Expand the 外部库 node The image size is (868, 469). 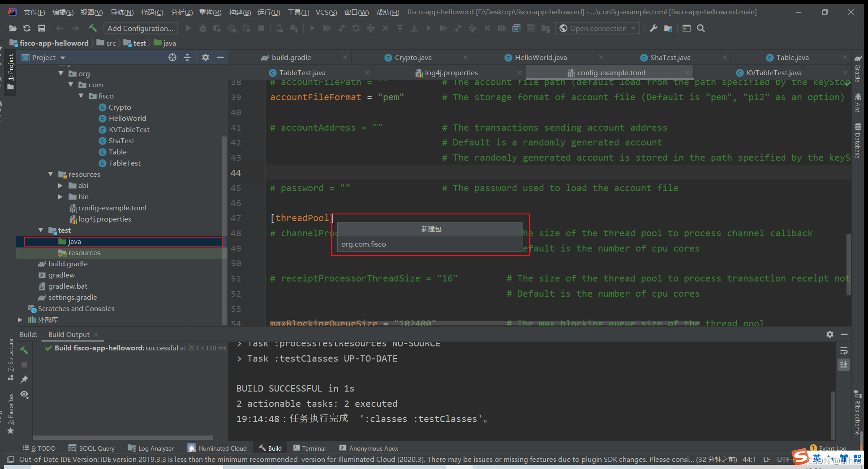pyautogui.click(x=20, y=320)
